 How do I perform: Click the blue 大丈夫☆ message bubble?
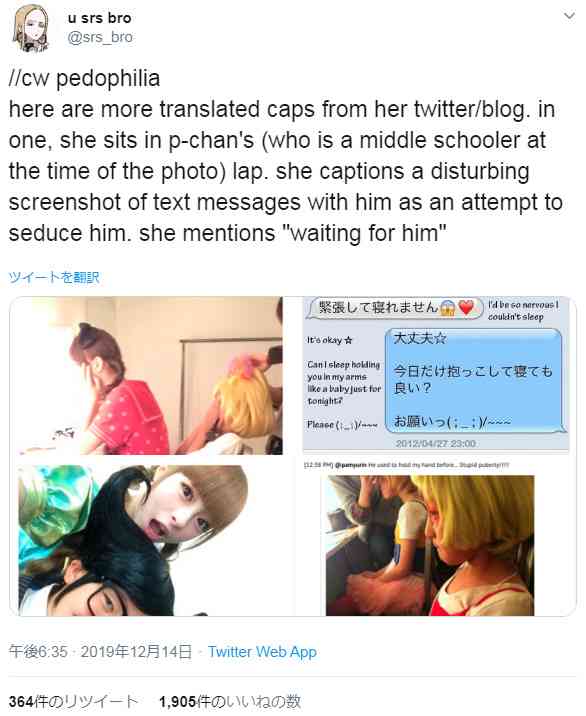(x=475, y=380)
